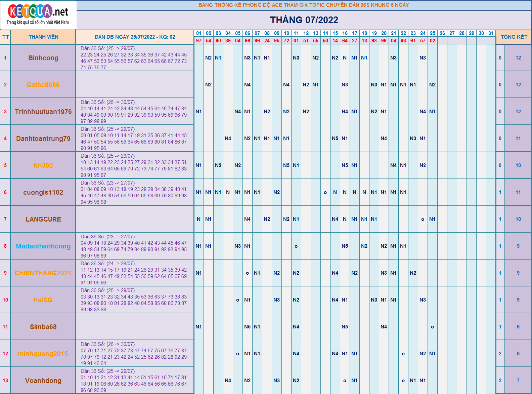The height and width of the screenshot is (394, 532).
Task: Click cuongls1102's miss count 1 cell
Action: click(500, 192)
